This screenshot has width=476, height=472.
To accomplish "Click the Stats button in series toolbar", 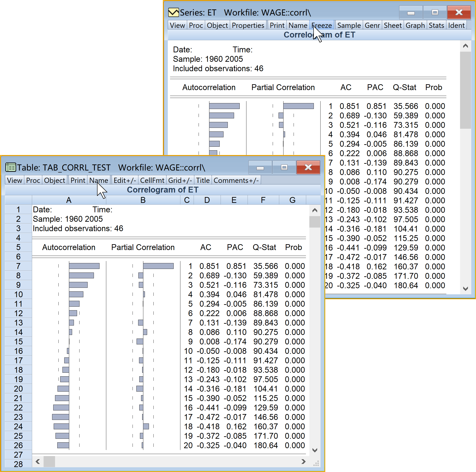I will pyautogui.click(x=436, y=25).
